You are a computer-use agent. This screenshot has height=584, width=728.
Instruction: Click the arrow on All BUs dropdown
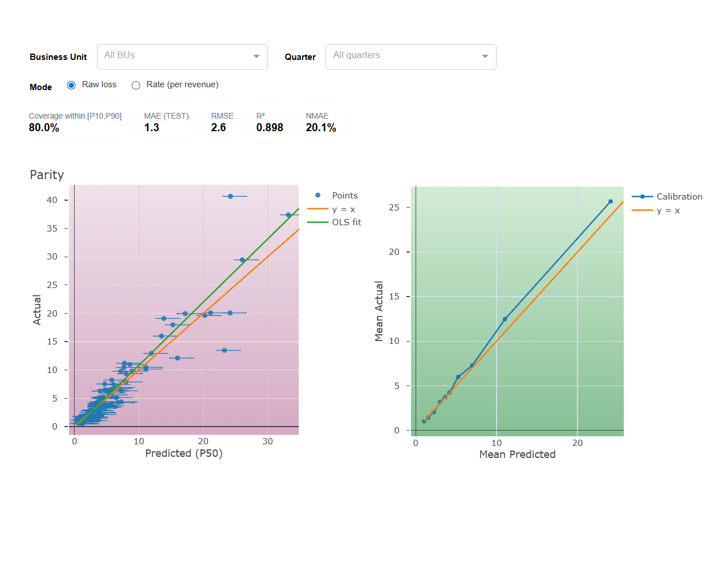tap(257, 56)
